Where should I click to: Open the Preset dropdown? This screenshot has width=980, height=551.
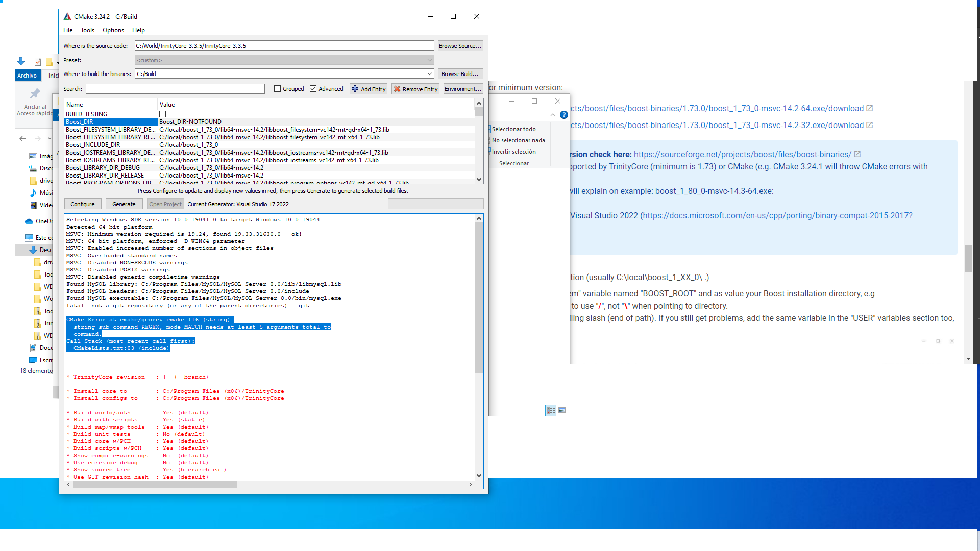pyautogui.click(x=429, y=60)
